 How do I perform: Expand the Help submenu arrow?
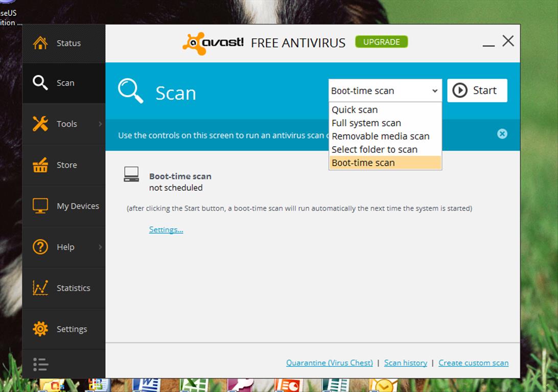click(x=100, y=247)
